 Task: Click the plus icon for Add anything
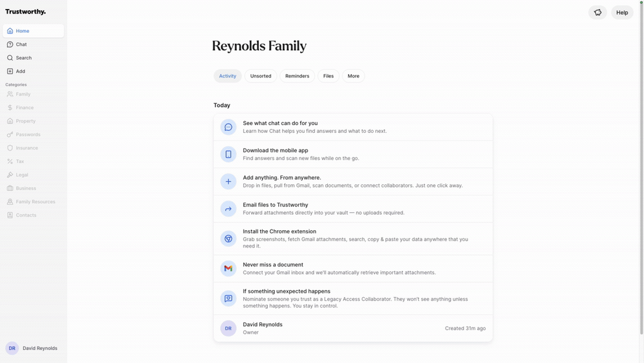(228, 182)
